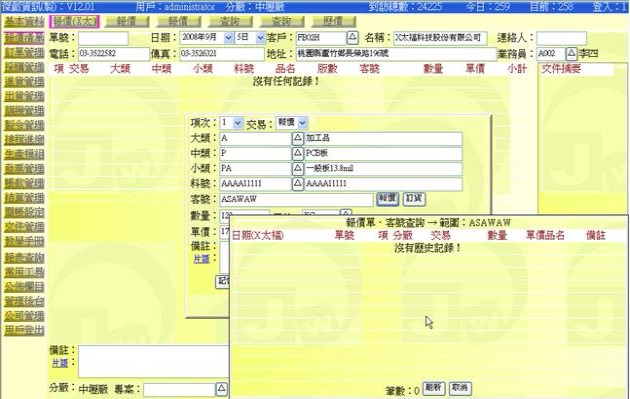The height and width of the screenshot is (399, 630).
Task: Open the 大類 category lookup triangle button
Action: tap(297, 138)
